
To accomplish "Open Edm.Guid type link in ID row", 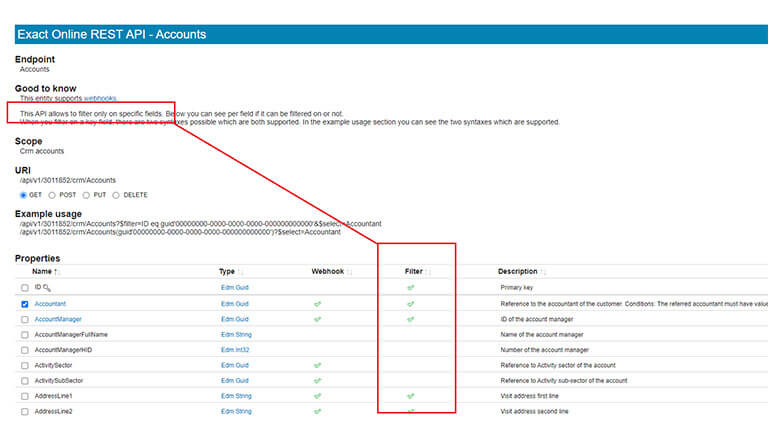I will pyautogui.click(x=235, y=288).
